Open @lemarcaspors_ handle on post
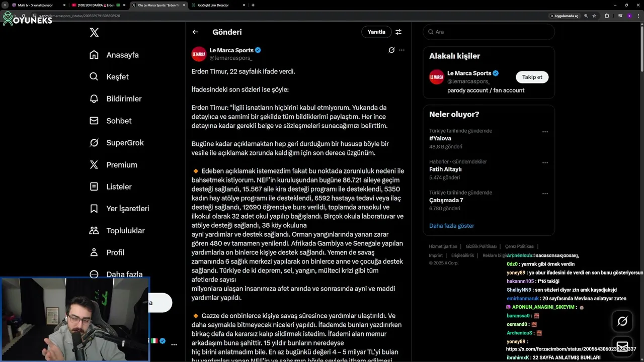 click(230, 58)
